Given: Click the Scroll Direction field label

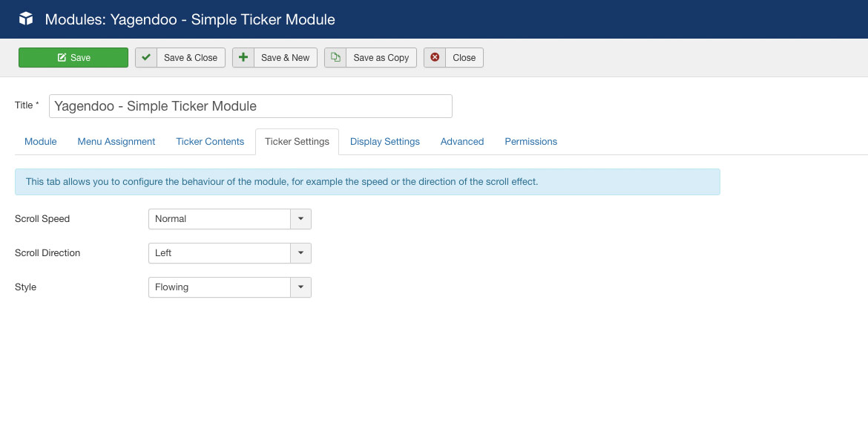Looking at the screenshot, I should coord(47,253).
